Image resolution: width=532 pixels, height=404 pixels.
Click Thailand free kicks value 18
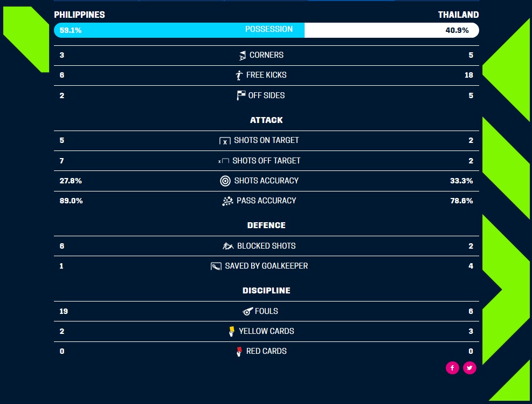468,75
